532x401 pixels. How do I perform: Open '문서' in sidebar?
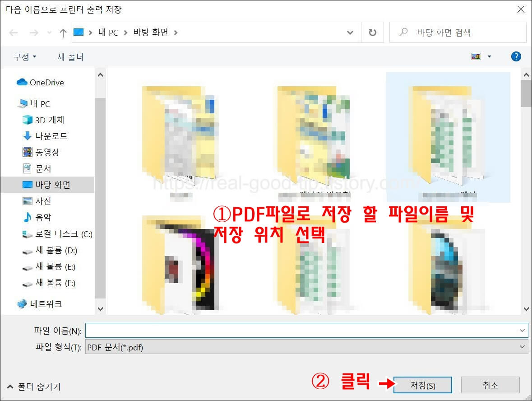(43, 168)
